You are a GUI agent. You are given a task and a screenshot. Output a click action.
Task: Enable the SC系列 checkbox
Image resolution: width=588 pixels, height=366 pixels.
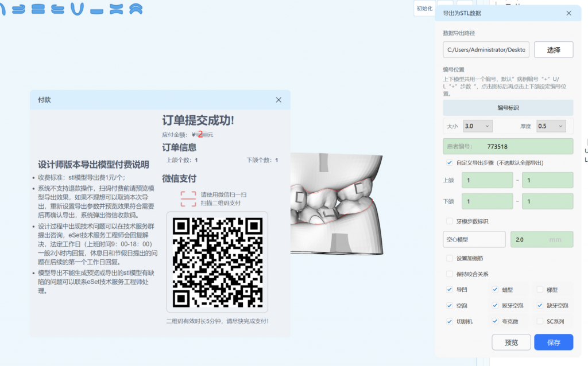(540, 321)
